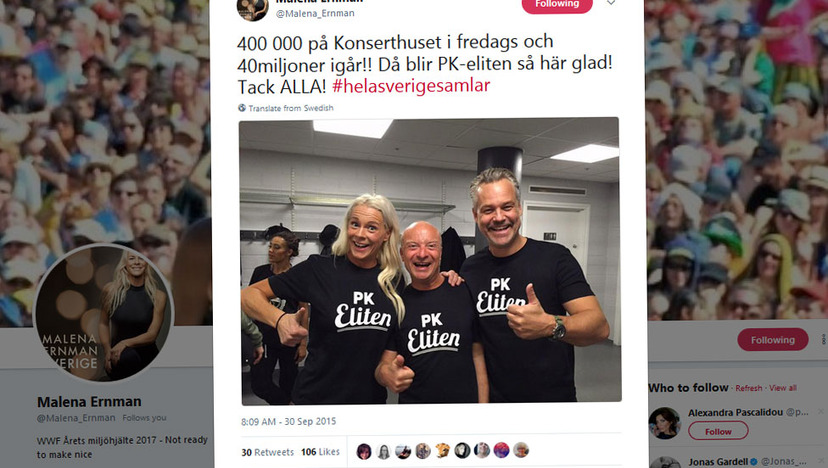Click Alexandra Pascalidou's profile avatar
828x468 pixels.
point(664,423)
